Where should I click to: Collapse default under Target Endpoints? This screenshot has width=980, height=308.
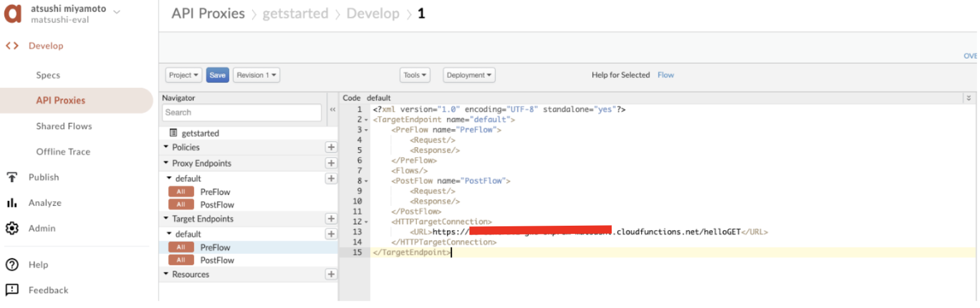[x=169, y=234]
